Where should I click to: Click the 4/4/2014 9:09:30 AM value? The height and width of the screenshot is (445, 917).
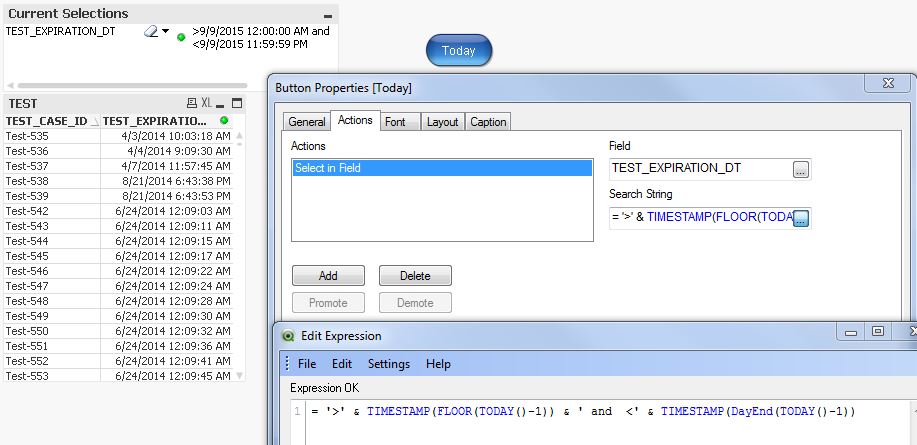[179, 151]
